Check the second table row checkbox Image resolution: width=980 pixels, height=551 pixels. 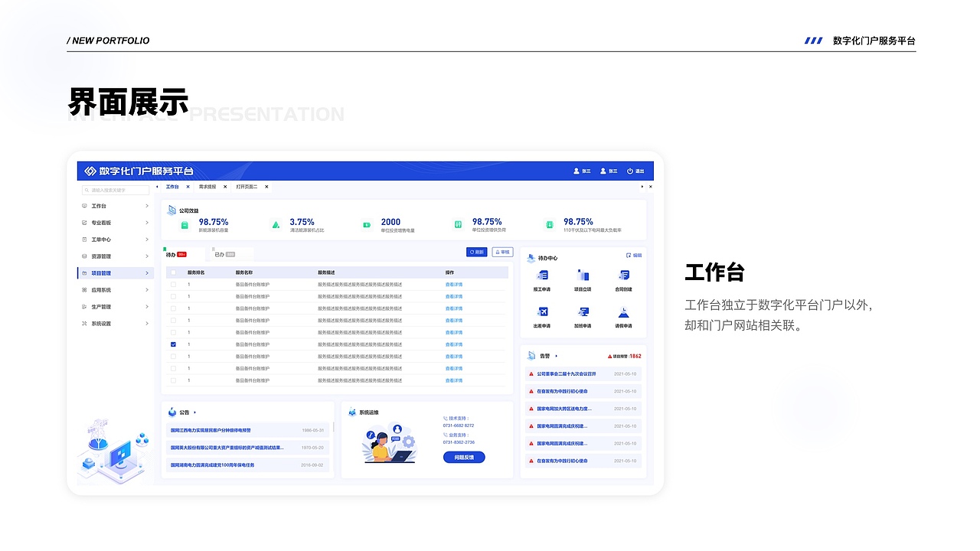(173, 296)
